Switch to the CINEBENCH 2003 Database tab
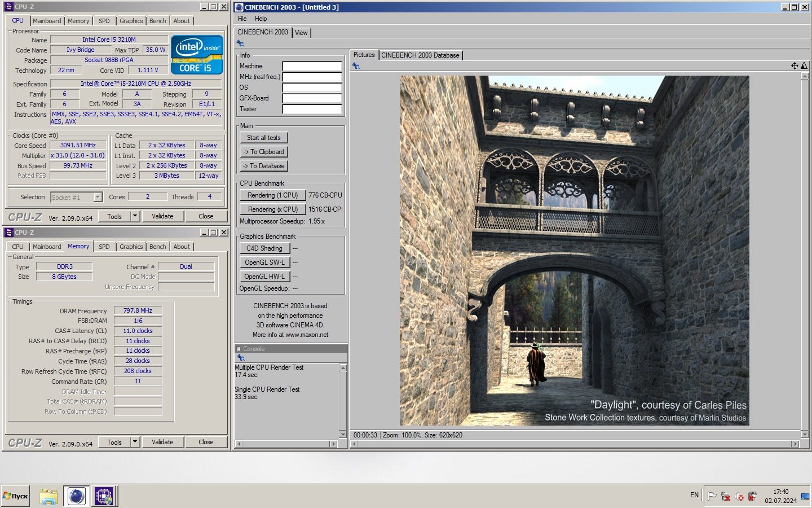 (x=421, y=55)
